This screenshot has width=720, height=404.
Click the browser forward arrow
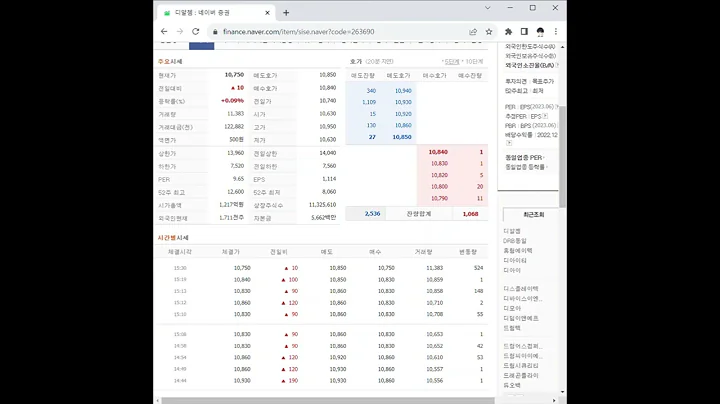[x=180, y=32]
